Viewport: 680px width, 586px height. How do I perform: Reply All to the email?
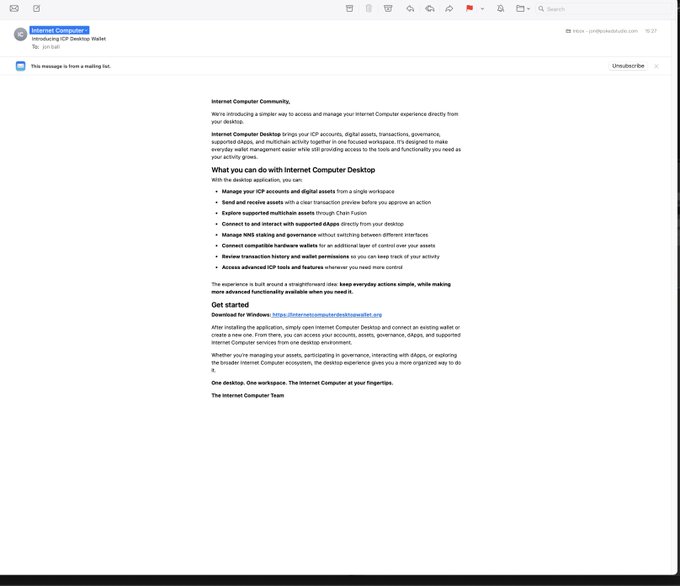click(430, 8)
